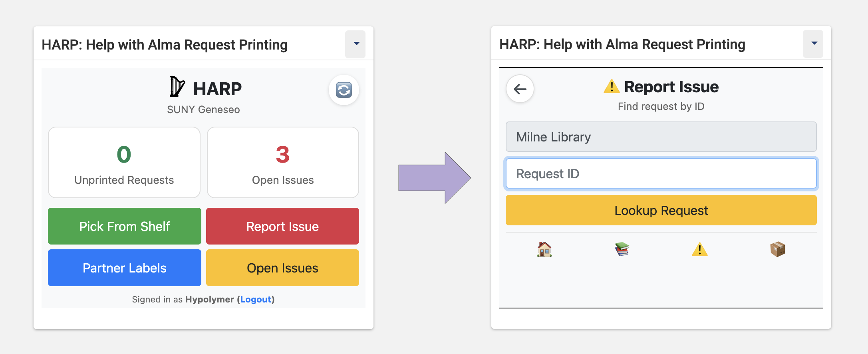Click the Hypolymer username text
868x354 pixels.
point(210,299)
